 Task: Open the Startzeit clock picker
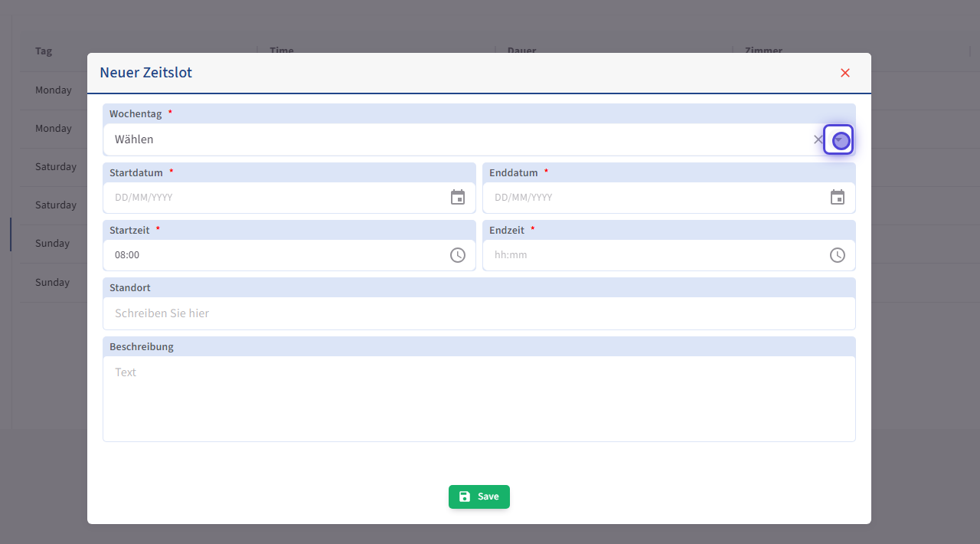(x=458, y=255)
